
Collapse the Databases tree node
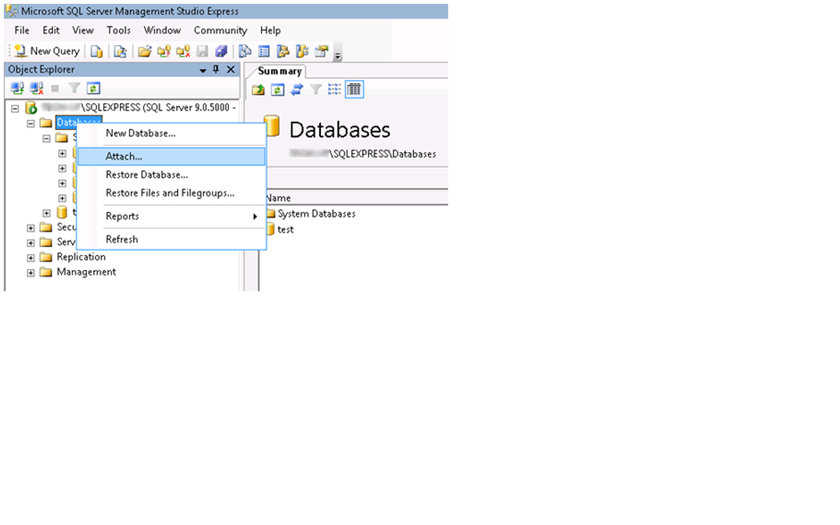pyautogui.click(x=31, y=123)
